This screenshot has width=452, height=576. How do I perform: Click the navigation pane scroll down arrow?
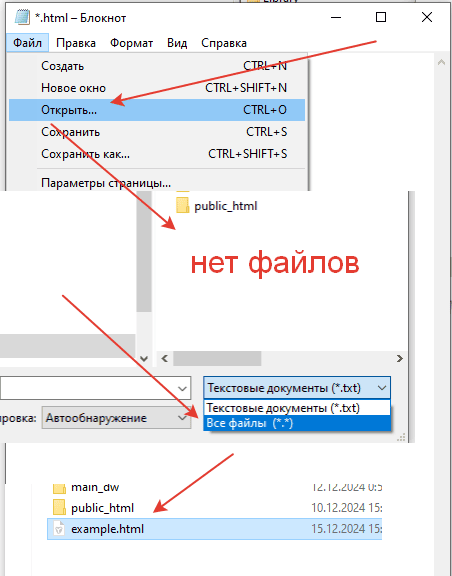(x=144, y=358)
